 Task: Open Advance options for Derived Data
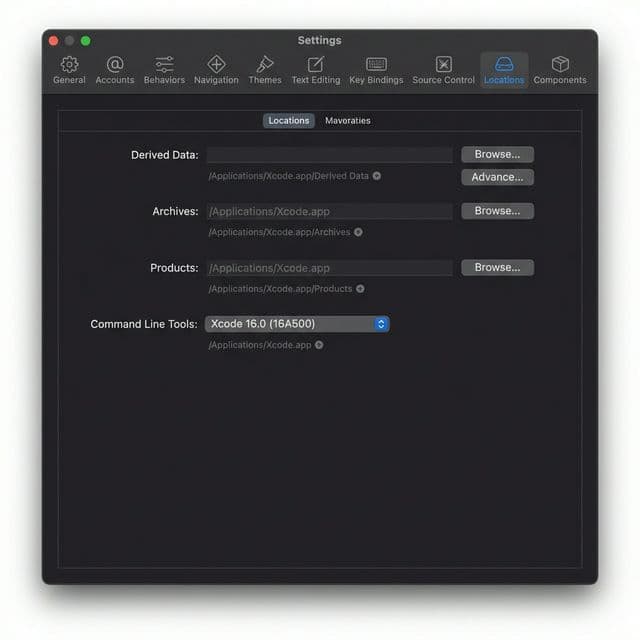coord(498,177)
